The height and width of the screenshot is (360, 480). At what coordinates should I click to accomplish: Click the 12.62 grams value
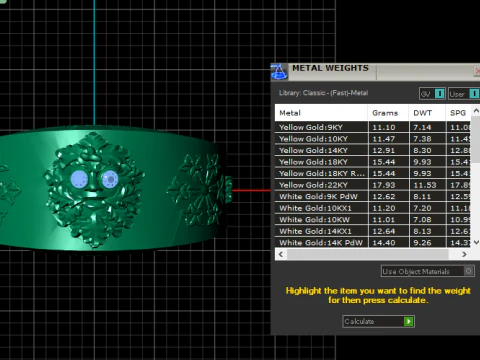click(x=384, y=197)
